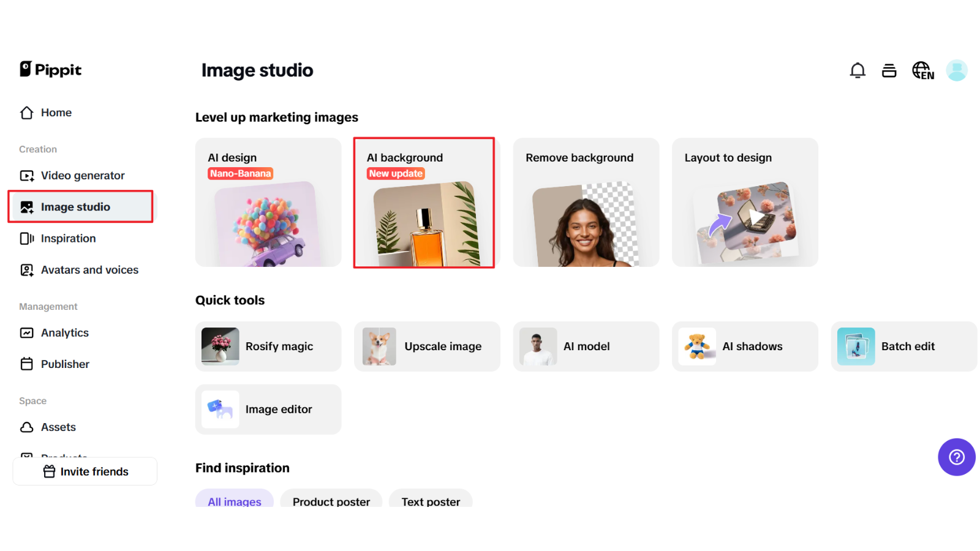Launch the Upscale image quick tool
980x551 pixels.
click(x=427, y=347)
